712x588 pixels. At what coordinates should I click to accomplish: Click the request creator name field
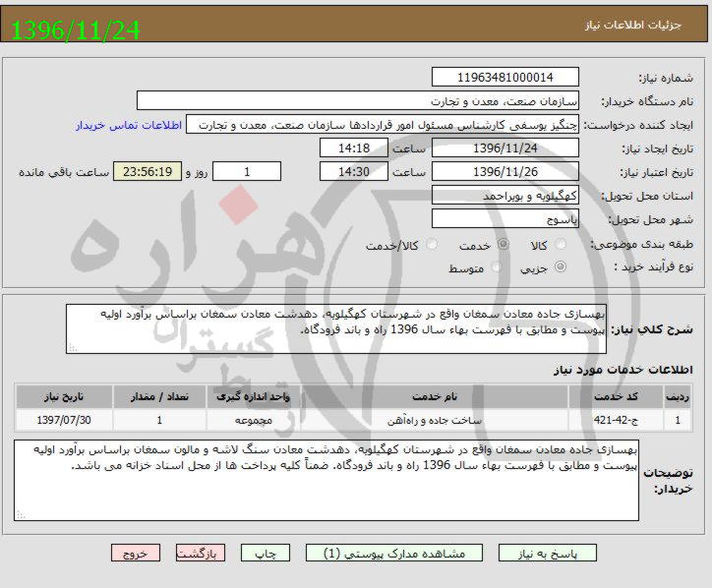(x=383, y=125)
